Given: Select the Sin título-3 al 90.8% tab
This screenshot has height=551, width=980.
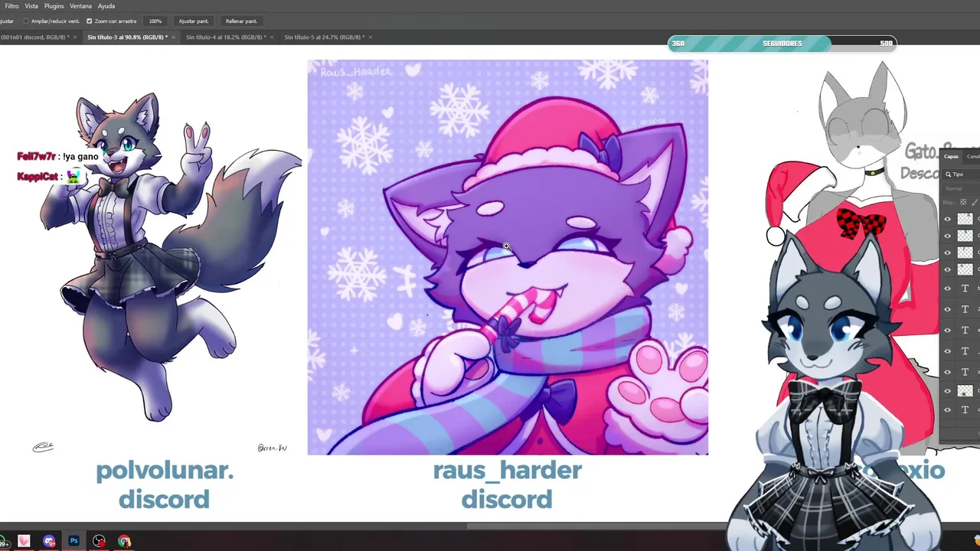Looking at the screenshot, I should coord(127,37).
